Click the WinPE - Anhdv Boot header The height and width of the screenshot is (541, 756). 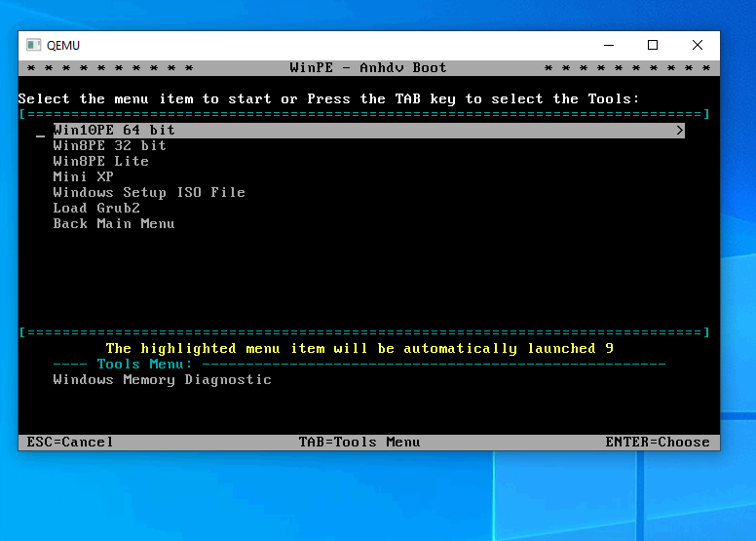point(368,67)
